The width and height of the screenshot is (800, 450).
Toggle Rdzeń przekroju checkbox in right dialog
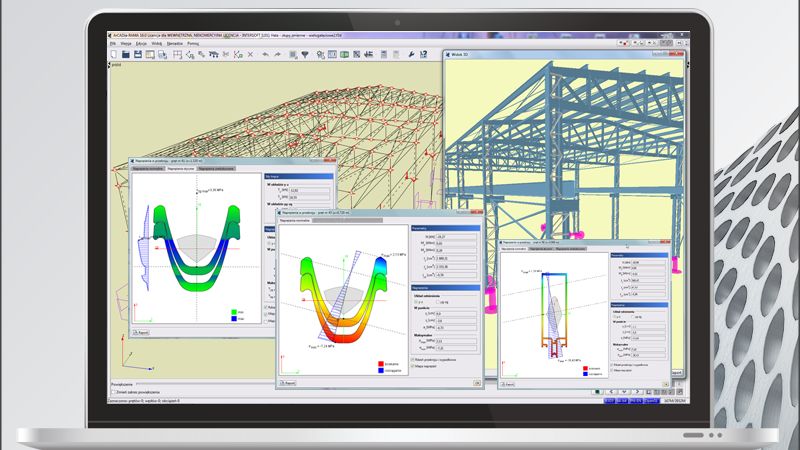coord(612,365)
